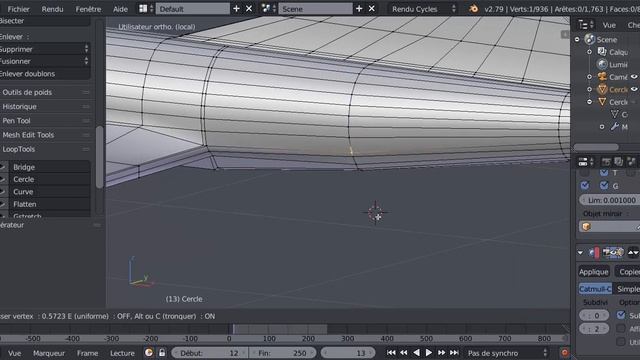This screenshot has width=640, height=360.
Task: Collapse the Scene tree in outliner
Action: tap(577, 40)
